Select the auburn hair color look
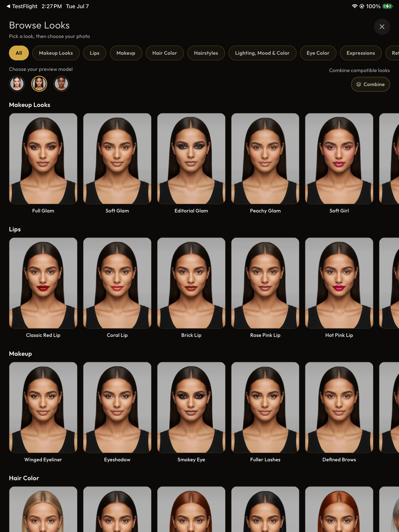 pyautogui.click(x=191, y=509)
